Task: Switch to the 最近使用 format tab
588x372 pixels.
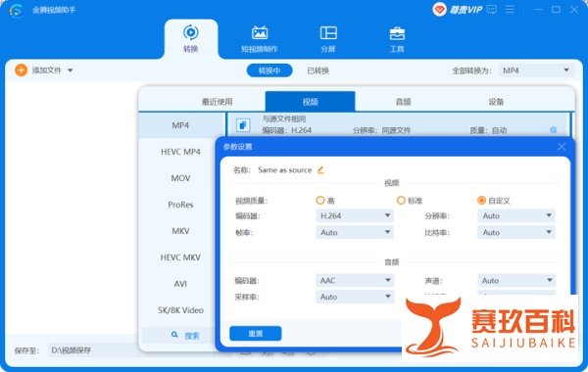Action: coord(218,102)
